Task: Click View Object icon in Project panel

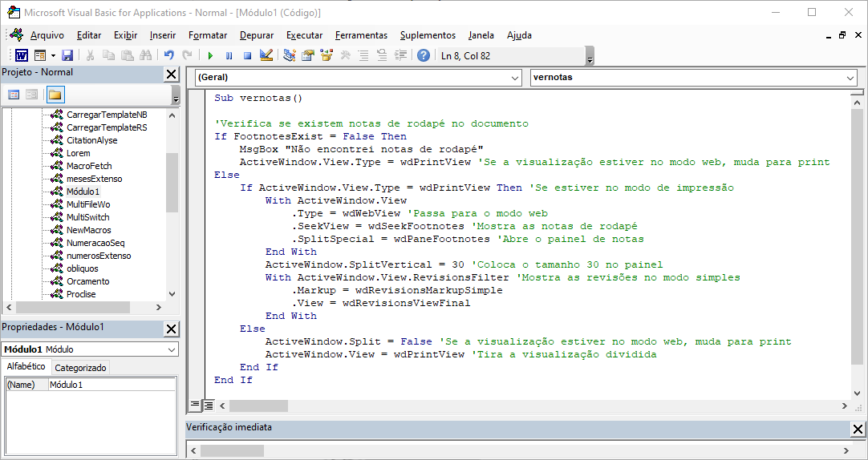Action: coord(31,95)
